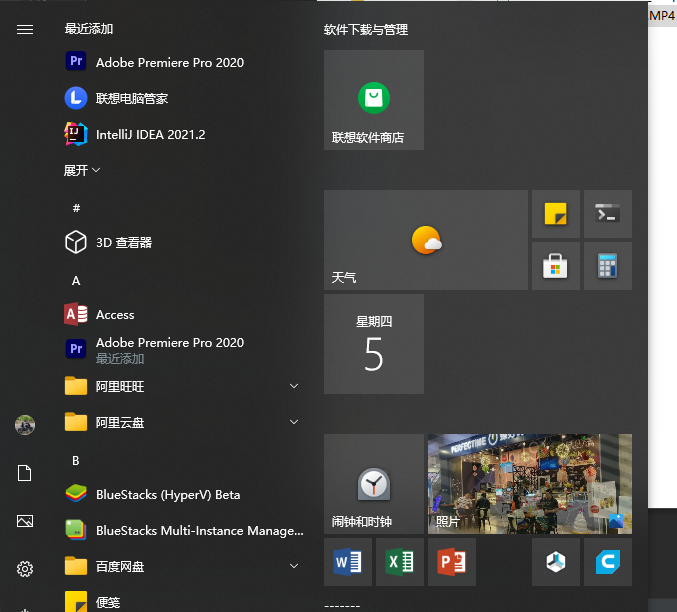Expand the 阿里云盘 folder chevron
The image size is (677, 612).
(294, 422)
